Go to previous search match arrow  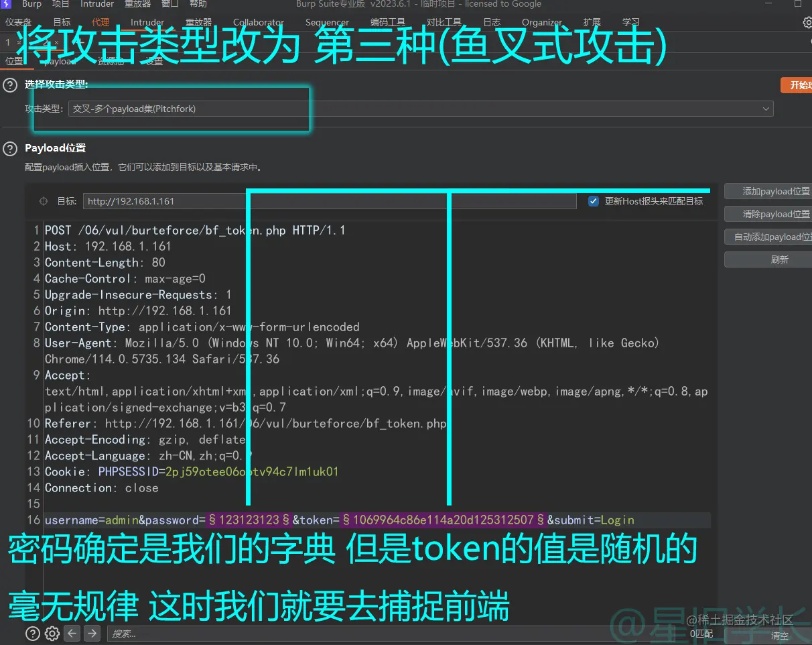point(72,633)
